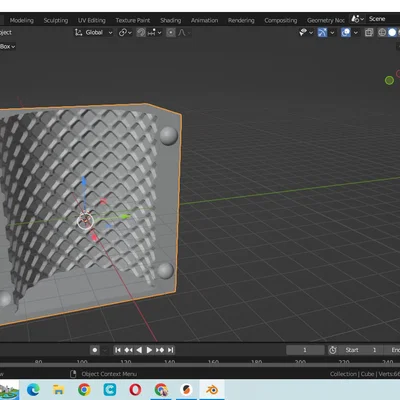Select the lower right sphere on the cube

tap(165, 271)
